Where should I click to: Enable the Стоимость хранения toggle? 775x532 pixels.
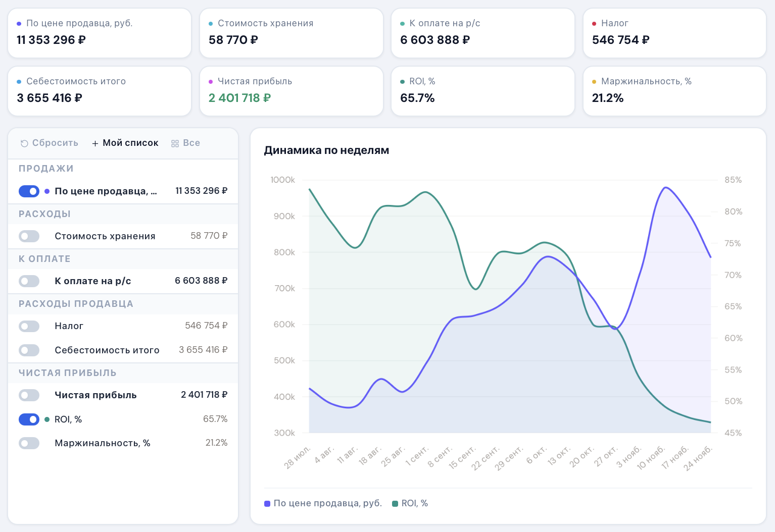(29, 236)
